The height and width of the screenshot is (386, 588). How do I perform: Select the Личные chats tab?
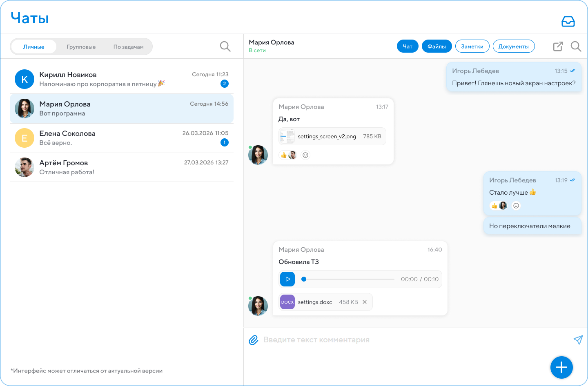[x=34, y=47]
